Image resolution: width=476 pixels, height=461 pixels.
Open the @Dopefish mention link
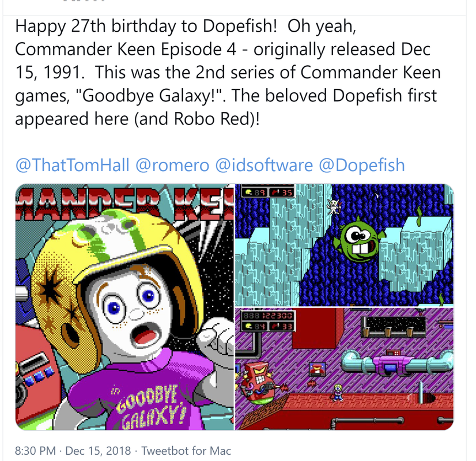[x=361, y=166]
